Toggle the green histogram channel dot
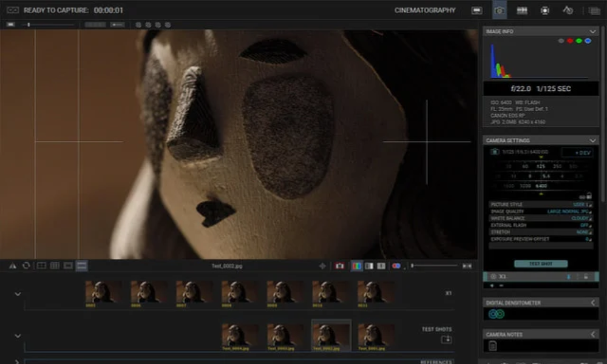Image resolution: width=607 pixels, height=364 pixels. [x=578, y=41]
